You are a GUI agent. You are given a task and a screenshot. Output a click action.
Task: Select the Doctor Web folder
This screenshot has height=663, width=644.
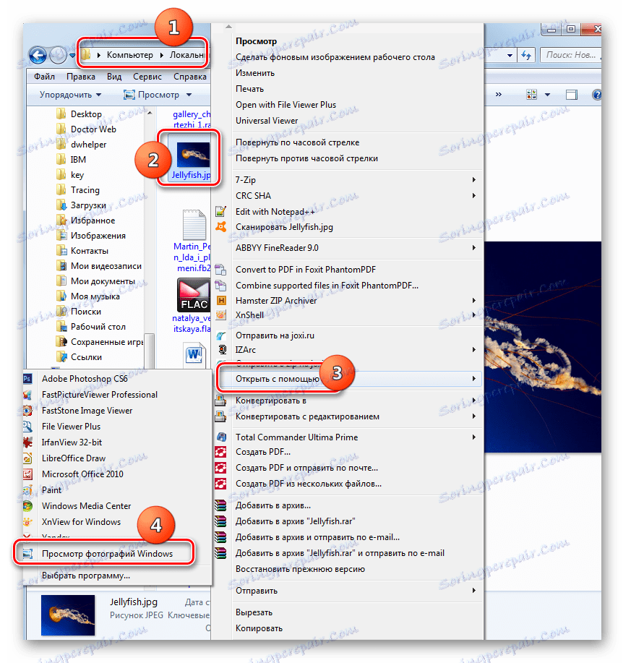coord(93,129)
